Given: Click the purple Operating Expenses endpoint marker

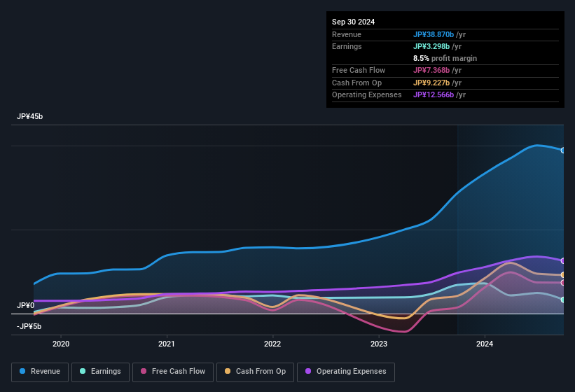Looking at the screenshot, I should point(563,261).
